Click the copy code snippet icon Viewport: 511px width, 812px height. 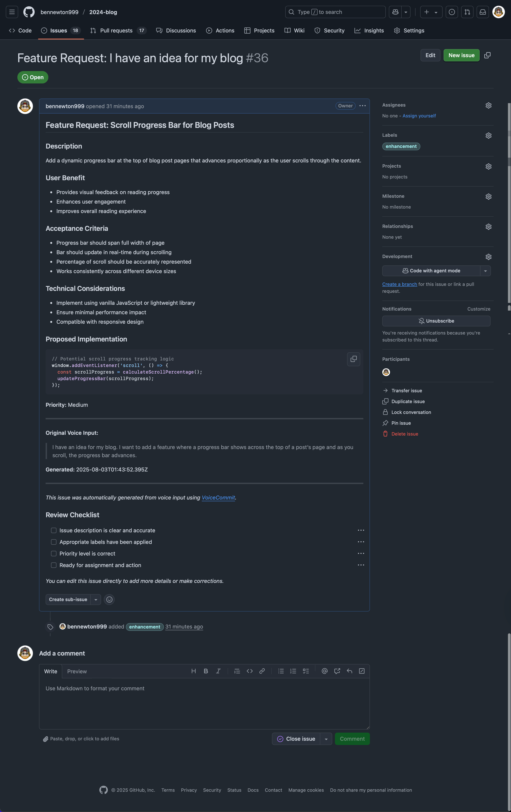pos(353,359)
